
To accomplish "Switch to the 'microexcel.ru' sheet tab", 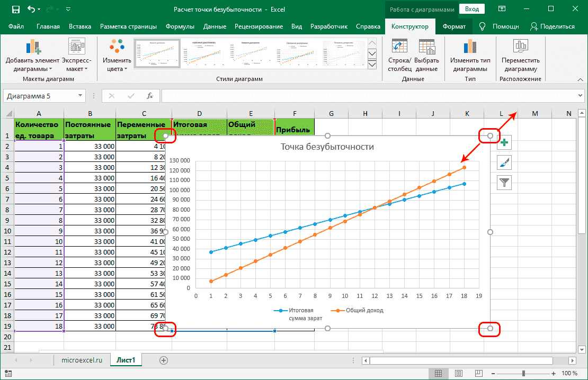I will click(82, 359).
